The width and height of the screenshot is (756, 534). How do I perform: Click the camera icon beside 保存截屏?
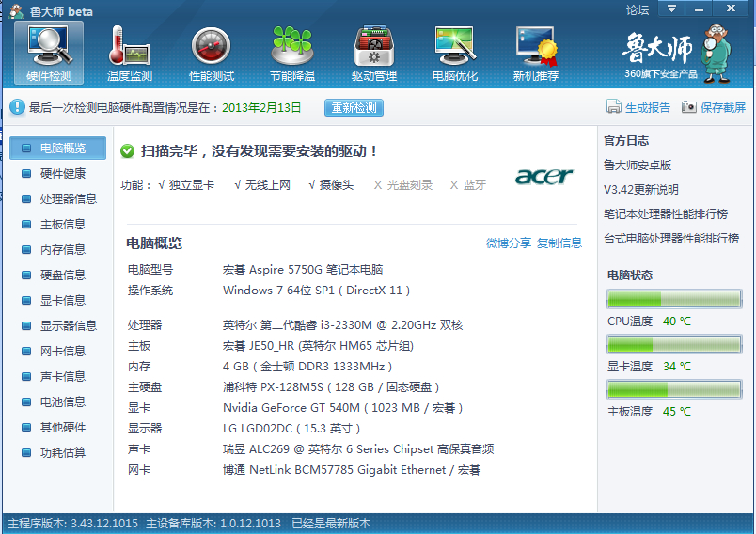click(689, 106)
